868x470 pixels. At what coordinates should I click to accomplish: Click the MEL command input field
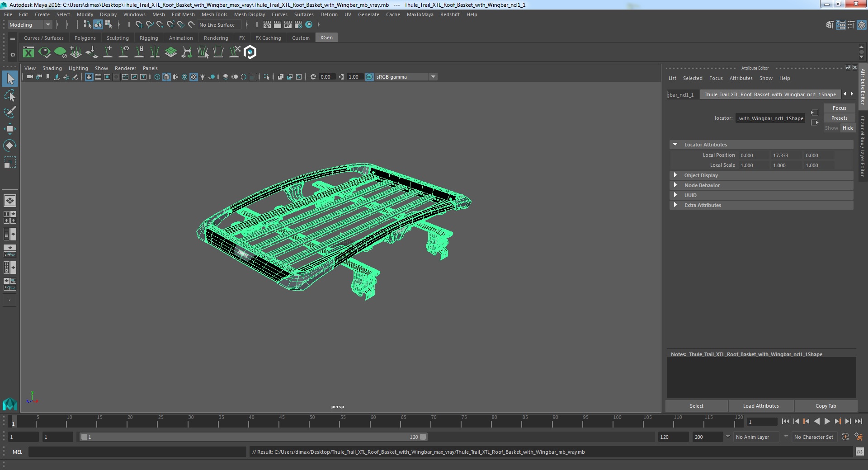[x=137, y=451]
